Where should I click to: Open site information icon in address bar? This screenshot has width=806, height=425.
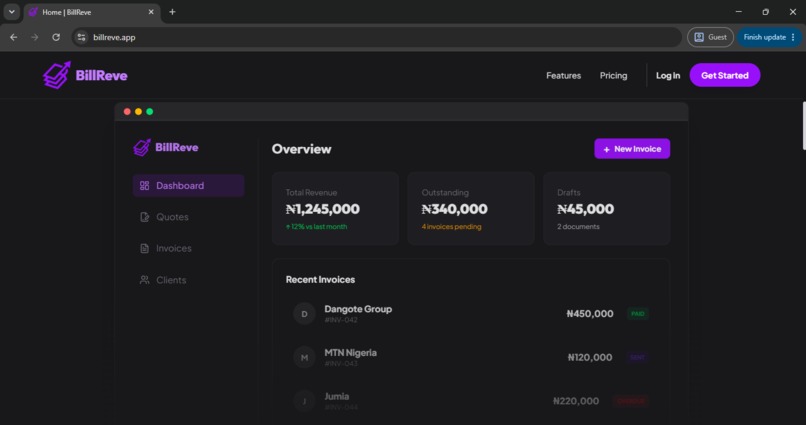coord(81,37)
